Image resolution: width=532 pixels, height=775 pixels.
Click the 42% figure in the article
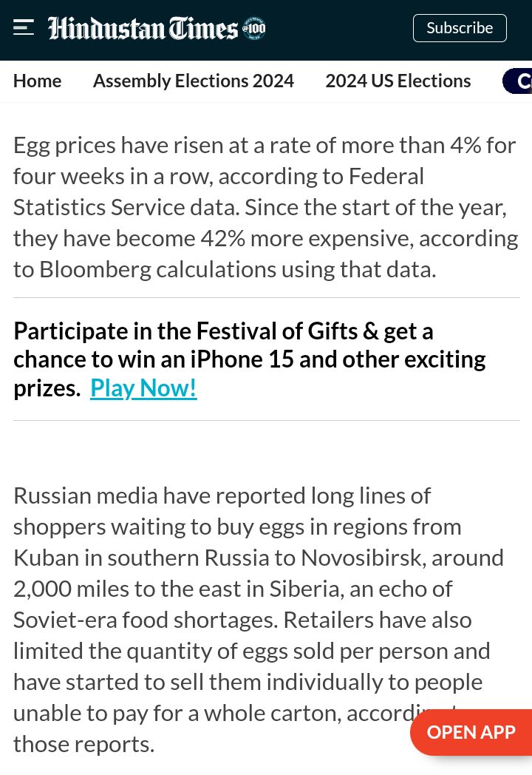coord(223,239)
